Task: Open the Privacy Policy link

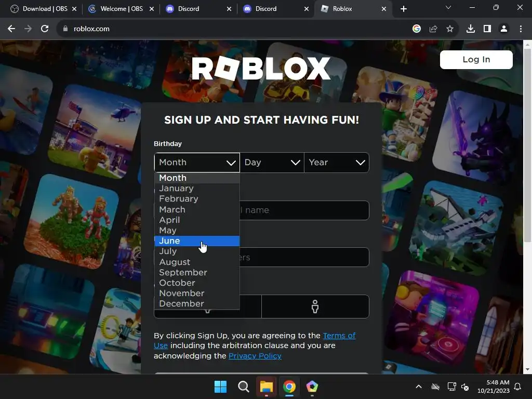Action: click(x=255, y=356)
